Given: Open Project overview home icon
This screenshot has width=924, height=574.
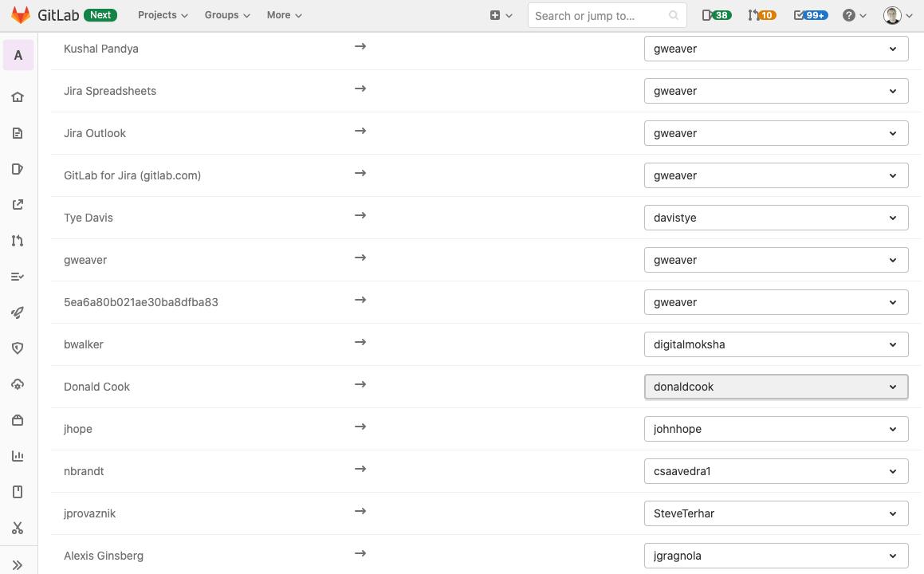Looking at the screenshot, I should coord(18,97).
